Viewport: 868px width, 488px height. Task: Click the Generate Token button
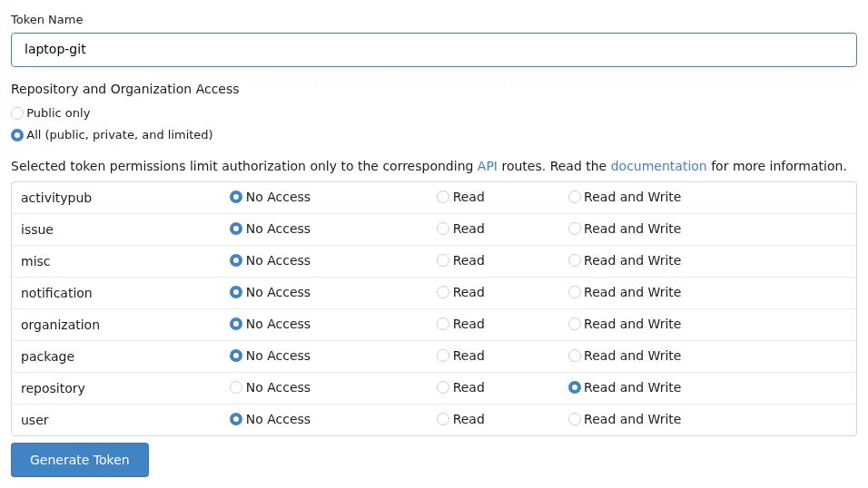click(x=80, y=460)
